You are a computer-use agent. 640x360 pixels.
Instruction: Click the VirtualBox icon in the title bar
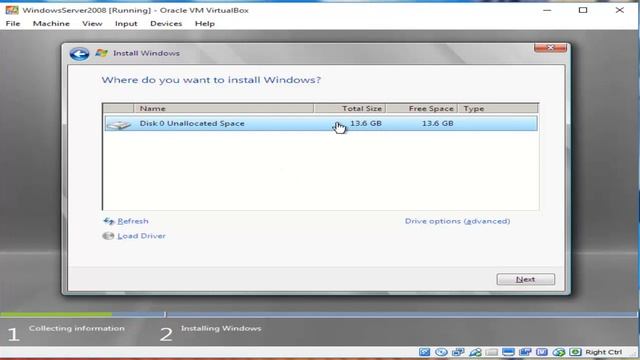pyautogui.click(x=11, y=10)
